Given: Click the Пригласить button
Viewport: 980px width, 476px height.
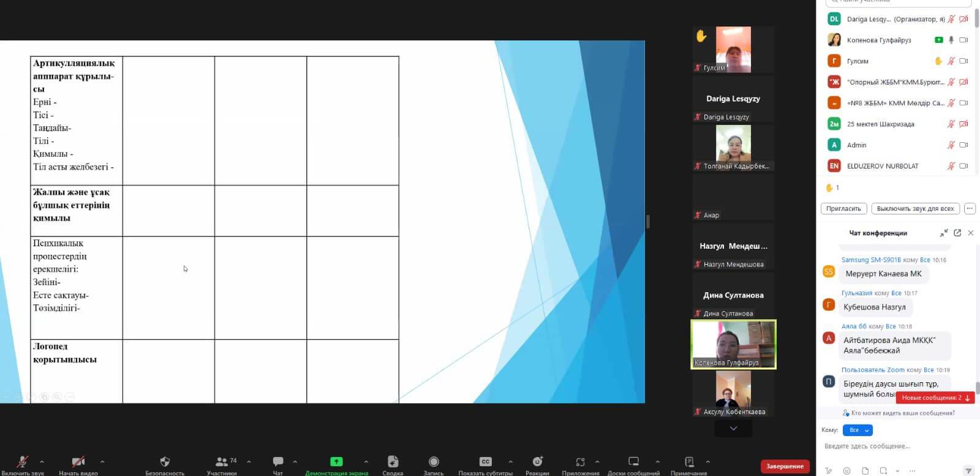Looking at the screenshot, I should tap(843, 209).
